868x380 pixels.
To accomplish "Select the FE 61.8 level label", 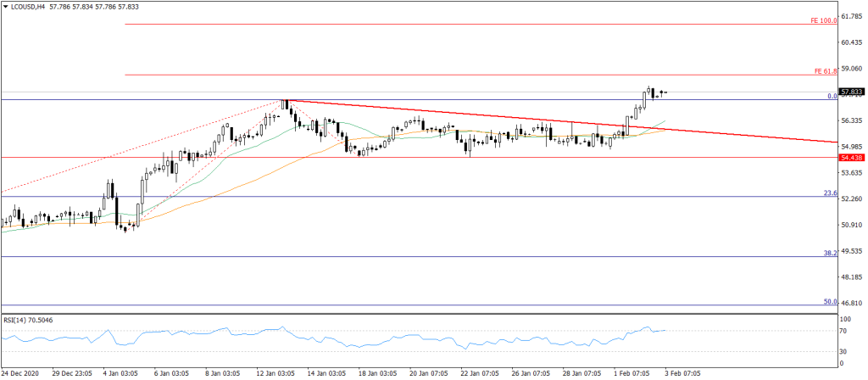I will [x=825, y=71].
